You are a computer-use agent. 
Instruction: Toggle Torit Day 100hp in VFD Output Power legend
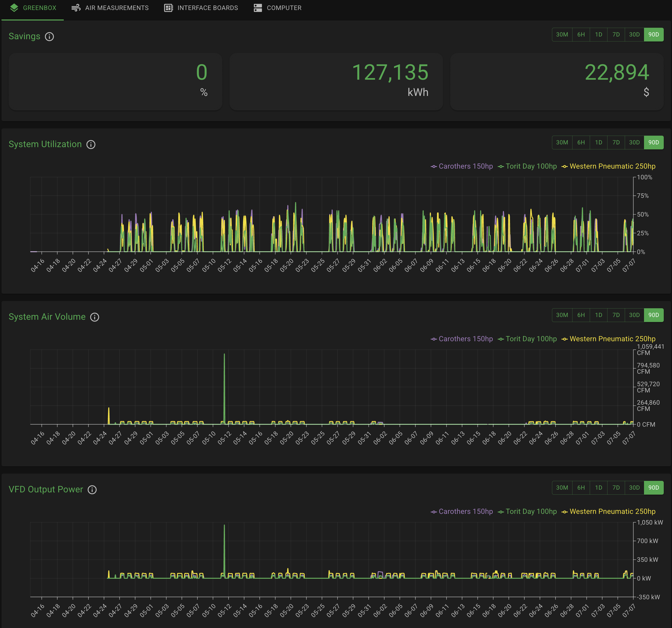pos(527,511)
